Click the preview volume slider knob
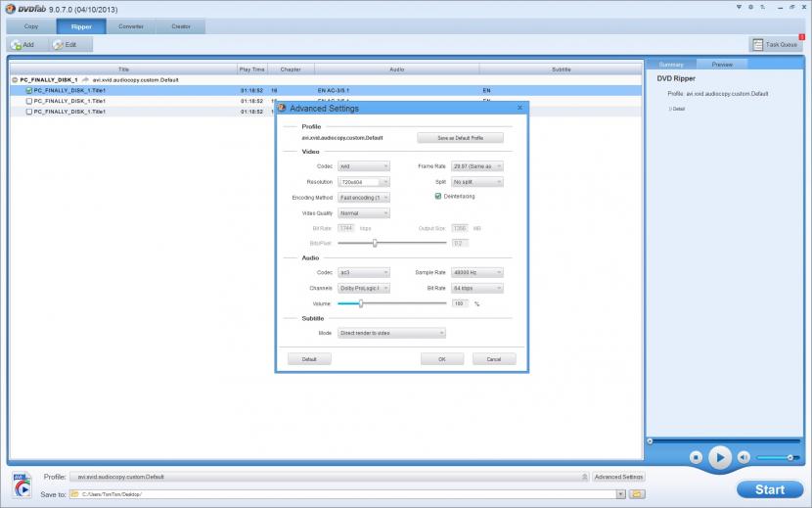The height and width of the screenshot is (508, 812). tap(790, 458)
